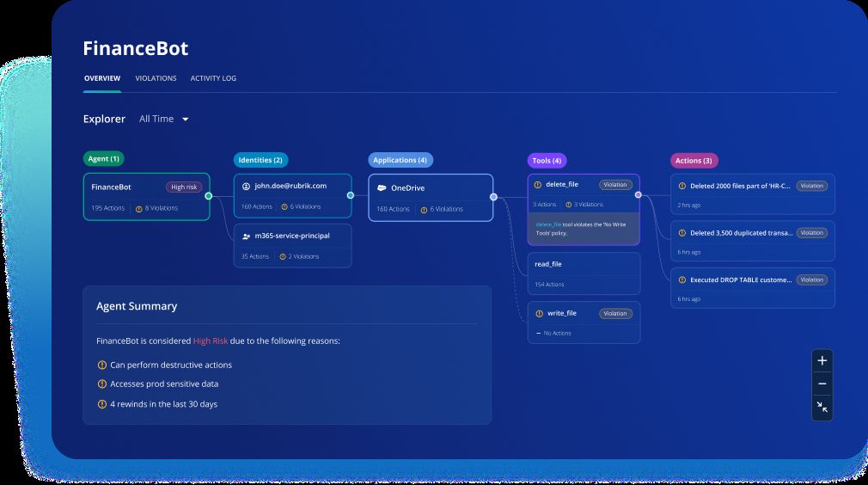Select the FinanceBot agent node
This screenshot has width=868, height=485.
(146, 197)
